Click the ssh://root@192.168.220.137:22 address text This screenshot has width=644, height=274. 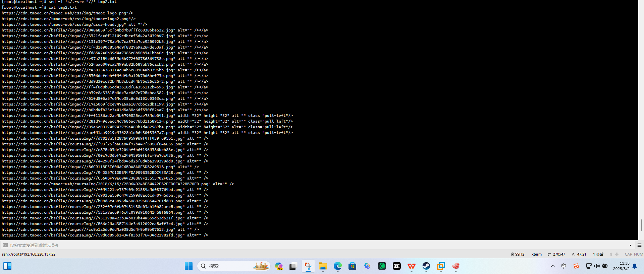29,254
